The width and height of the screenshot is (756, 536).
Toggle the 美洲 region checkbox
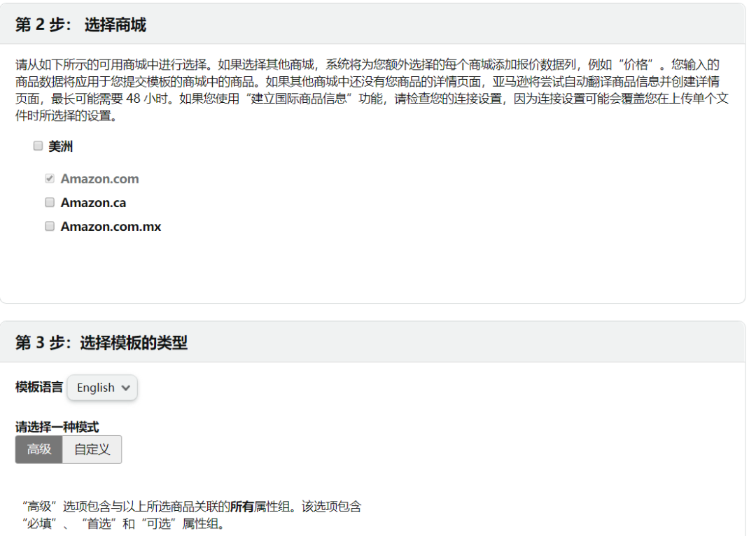(x=37, y=146)
